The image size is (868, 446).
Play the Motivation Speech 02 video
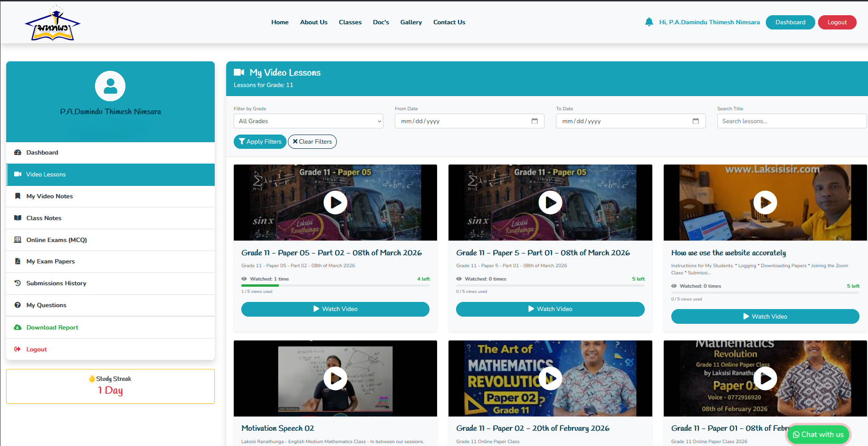[x=335, y=378]
